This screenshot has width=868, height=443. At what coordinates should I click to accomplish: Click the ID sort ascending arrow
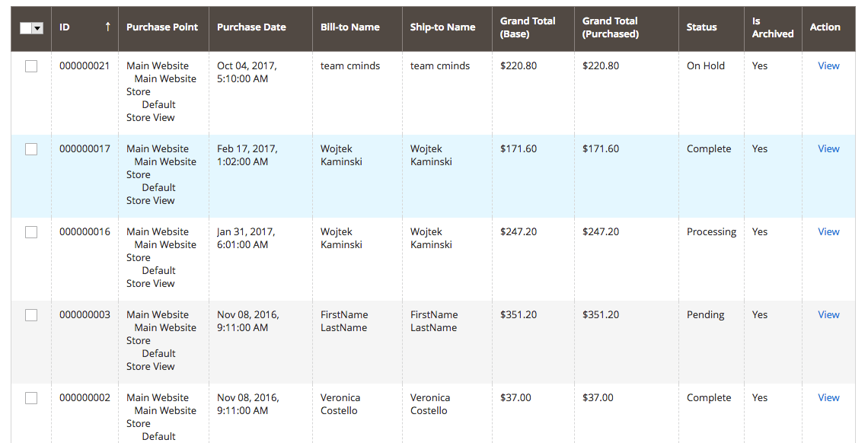[x=107, y=27]
